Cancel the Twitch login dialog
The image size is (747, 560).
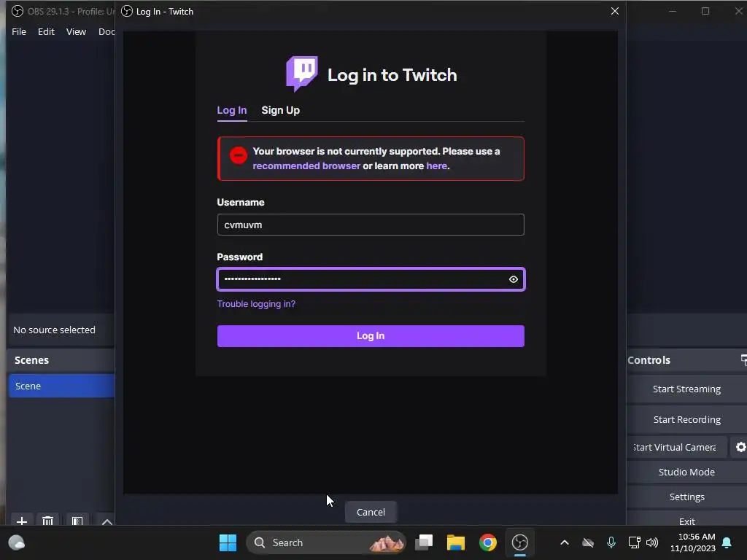click(371, 512)
